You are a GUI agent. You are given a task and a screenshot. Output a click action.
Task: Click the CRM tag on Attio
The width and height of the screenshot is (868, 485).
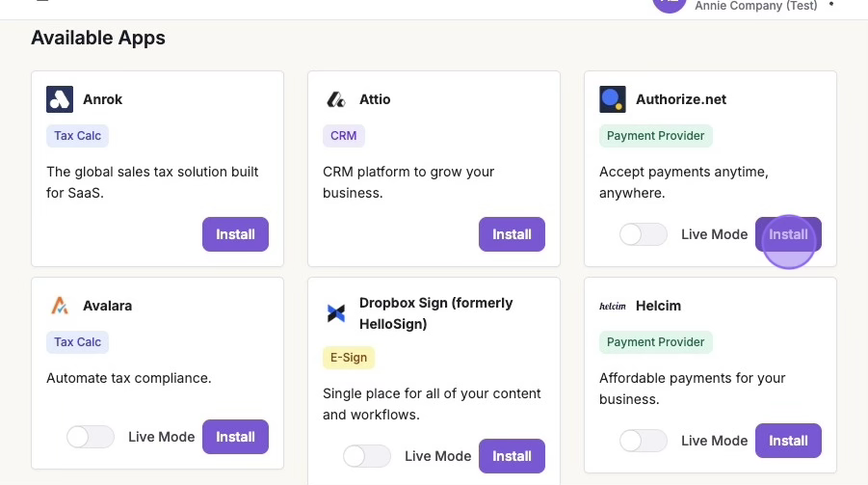(343, 136)
